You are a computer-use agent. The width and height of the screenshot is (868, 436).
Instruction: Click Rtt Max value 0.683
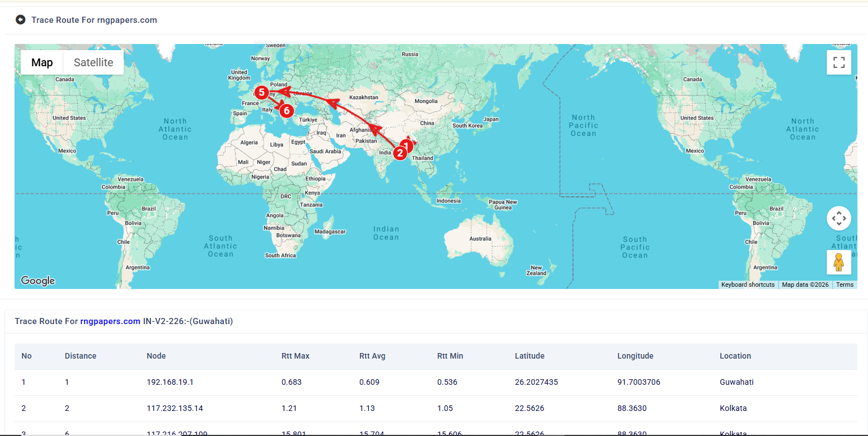click(x=291, y=382)
